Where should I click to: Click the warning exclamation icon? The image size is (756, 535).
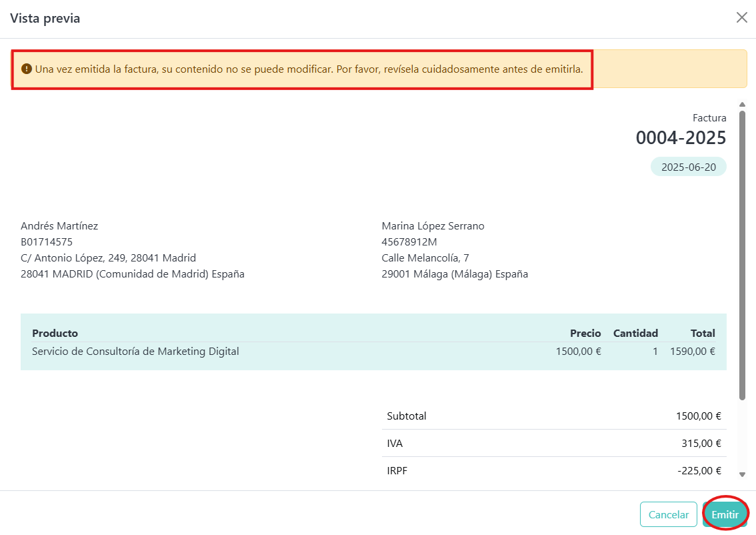click(27, 69)
